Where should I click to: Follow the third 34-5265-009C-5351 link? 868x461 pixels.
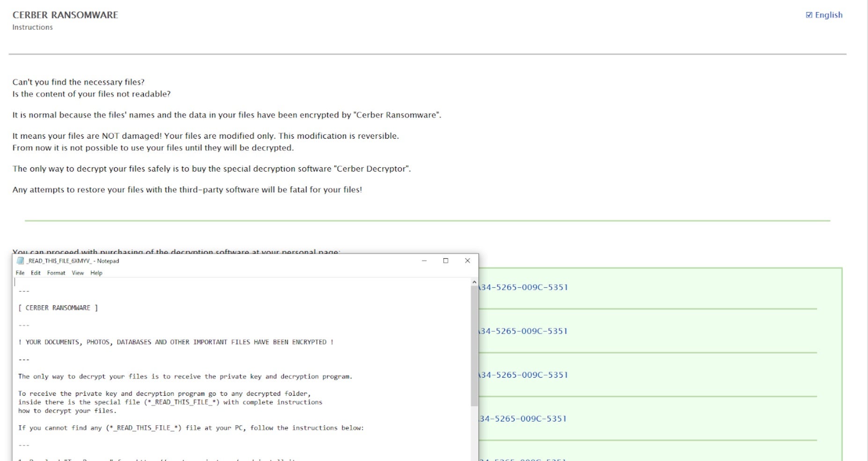(x=523, y=375)
